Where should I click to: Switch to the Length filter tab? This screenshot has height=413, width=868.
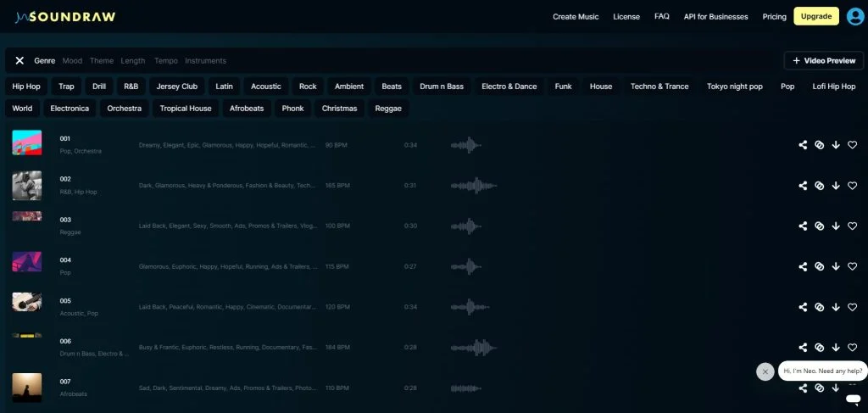[x=133, y=60]
